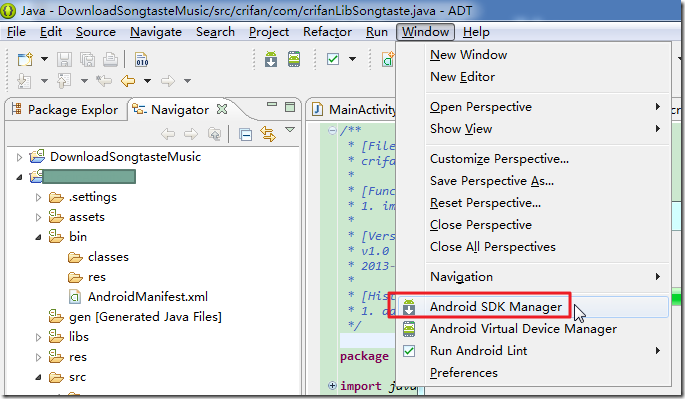Open the Edit menu
The image size is (685, 399).
[x=51, y=32]
